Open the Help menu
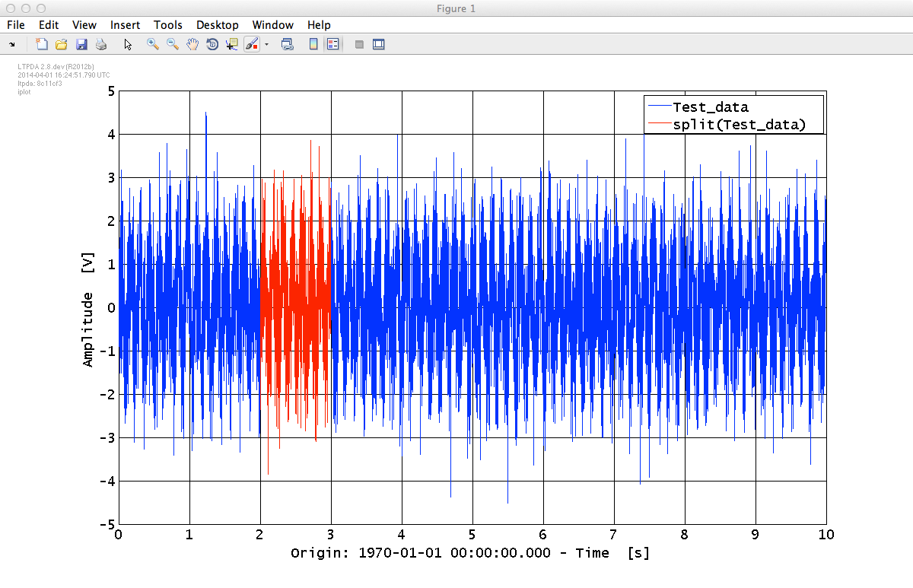Image resolution: width=913 pixels, height=588 pixels. point(320,25)
